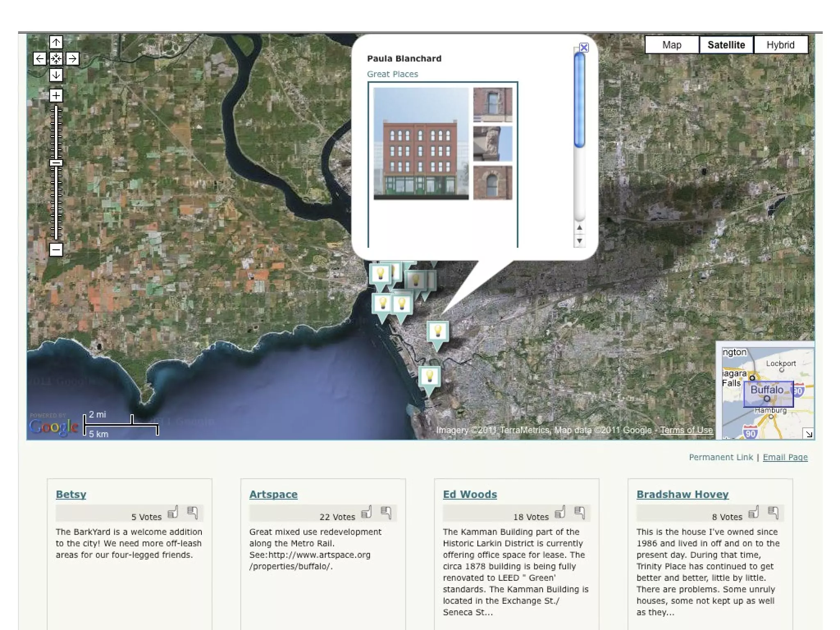The image size is (840, 630).
Task: Pan the map up with the arrow
Action: point(56,42)
